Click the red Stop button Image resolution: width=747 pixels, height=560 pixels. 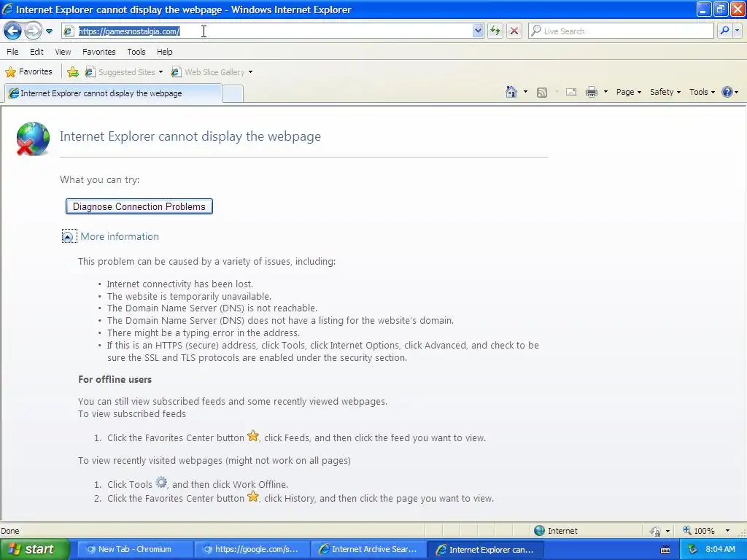tap(514, 31)
